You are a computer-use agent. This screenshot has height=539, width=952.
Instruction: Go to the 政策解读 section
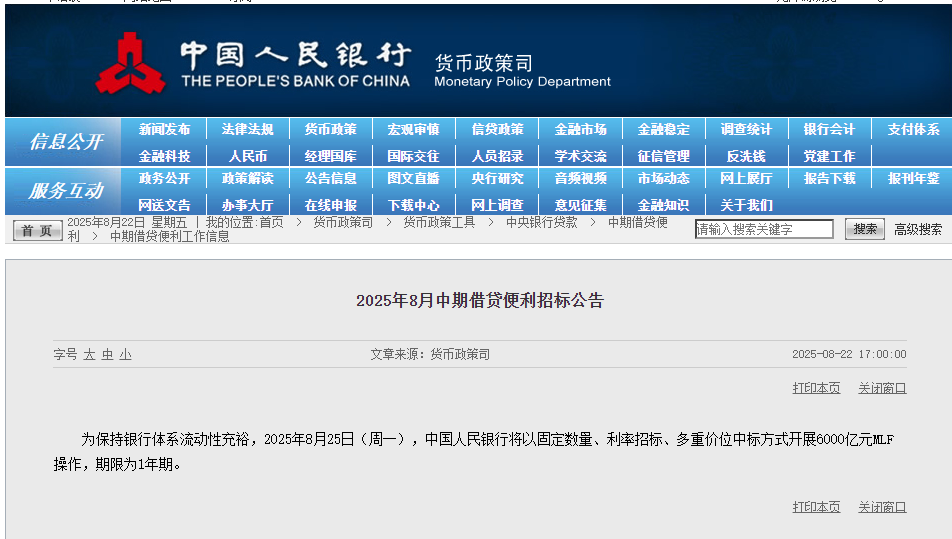[247, 178]
